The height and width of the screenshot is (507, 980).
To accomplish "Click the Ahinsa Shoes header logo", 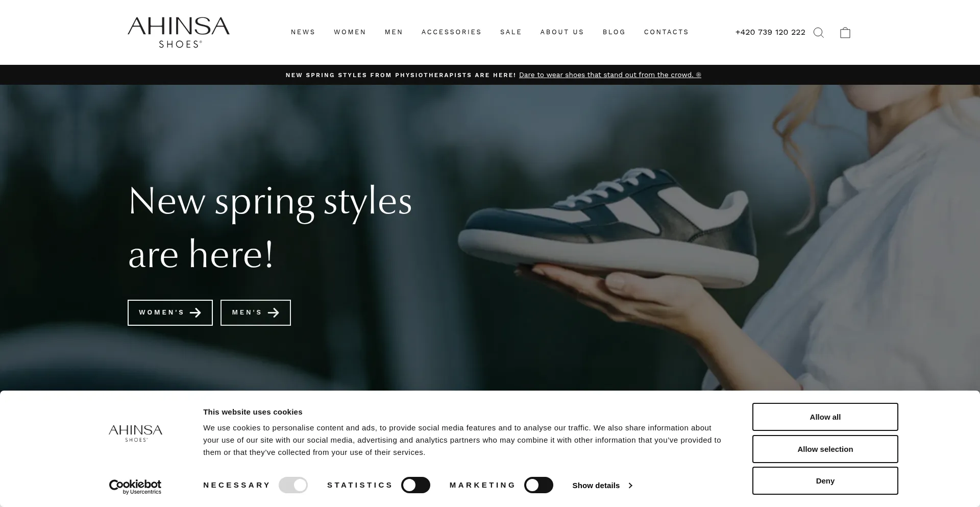I will pyautogui.click(x=179, y=32).
